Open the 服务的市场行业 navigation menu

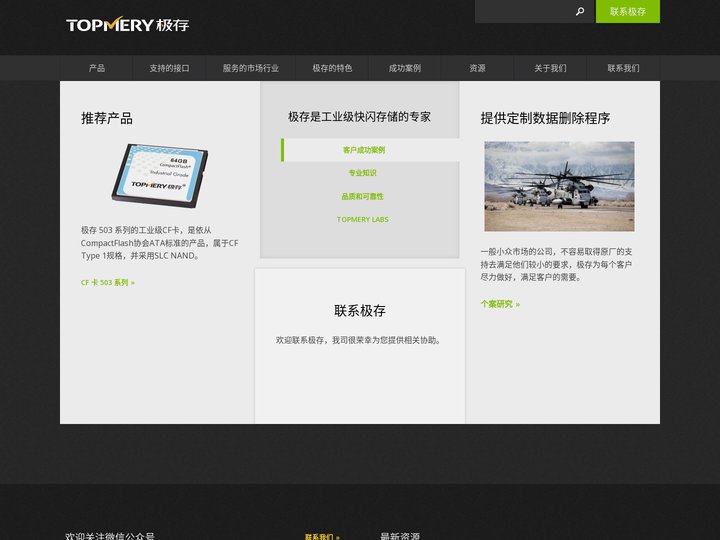click(251, 68)
